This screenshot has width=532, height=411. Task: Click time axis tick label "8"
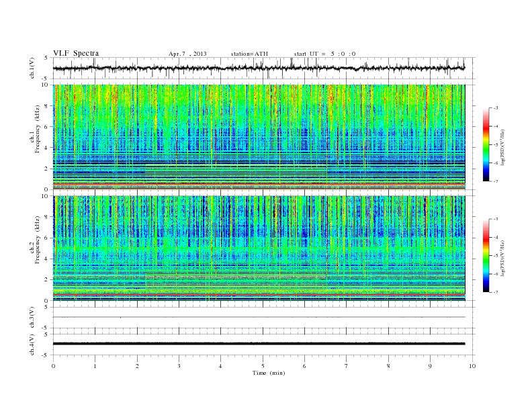388,366
